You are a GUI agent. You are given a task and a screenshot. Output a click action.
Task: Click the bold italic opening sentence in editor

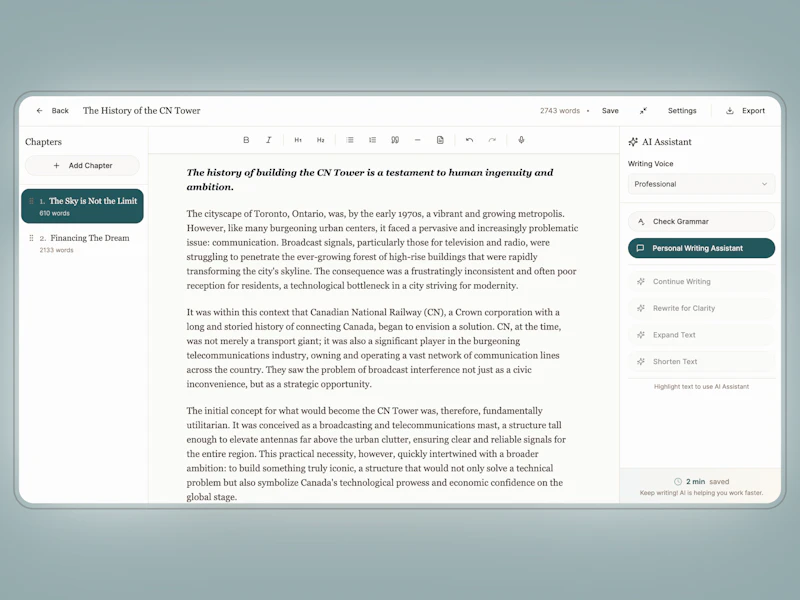point(370,180)
